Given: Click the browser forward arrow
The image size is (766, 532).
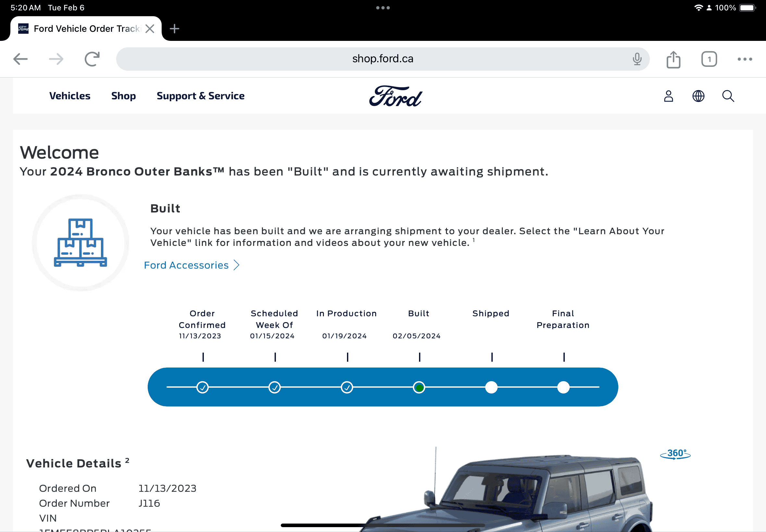Looking at the screenshot, I should tap(56, 59).
